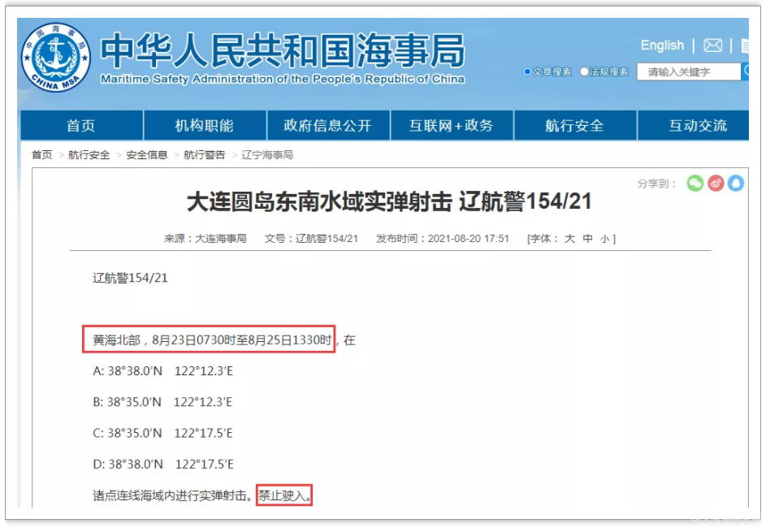Viewport: 770px width, 532px height.
Task: Switch site language to English
Action: [662, 45]
